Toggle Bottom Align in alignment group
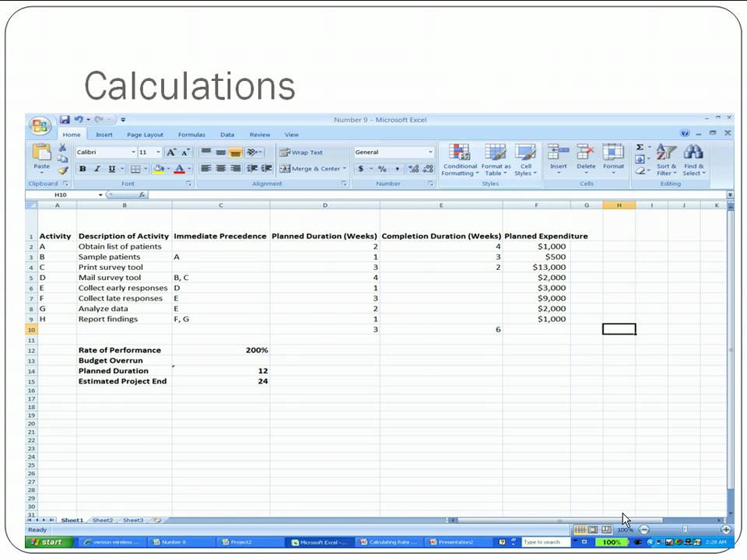This screenshot has height=560, width=747. (235, 152)
